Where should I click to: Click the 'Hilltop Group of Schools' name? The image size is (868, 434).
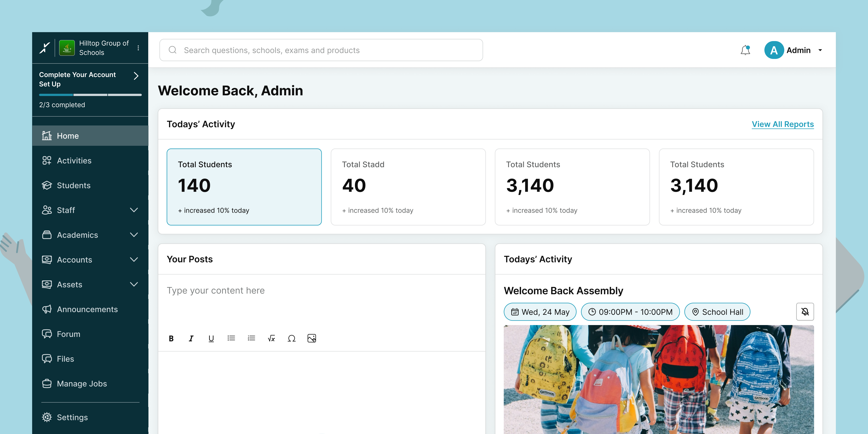click(x=104, y=48)
